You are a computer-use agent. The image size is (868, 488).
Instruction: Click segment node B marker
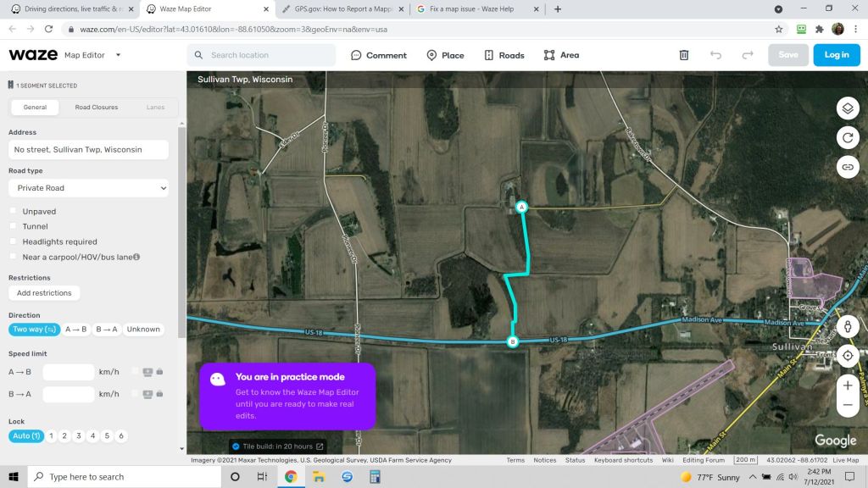[513, 341]
